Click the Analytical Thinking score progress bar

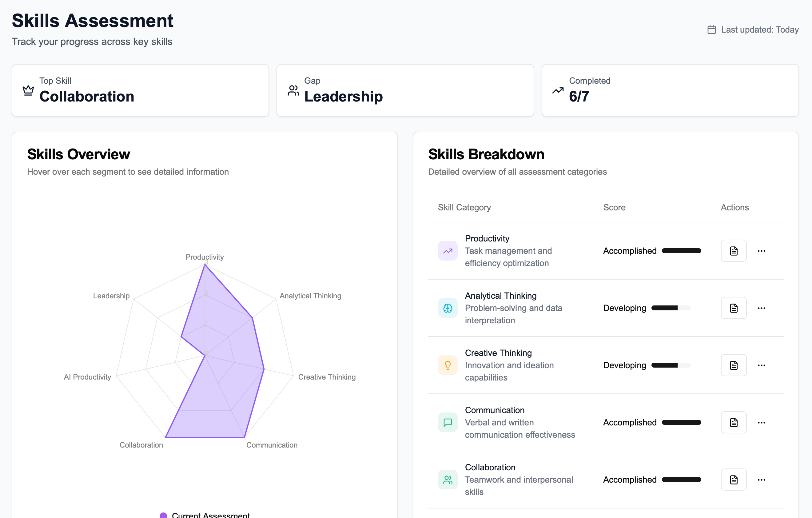[671, 308]
